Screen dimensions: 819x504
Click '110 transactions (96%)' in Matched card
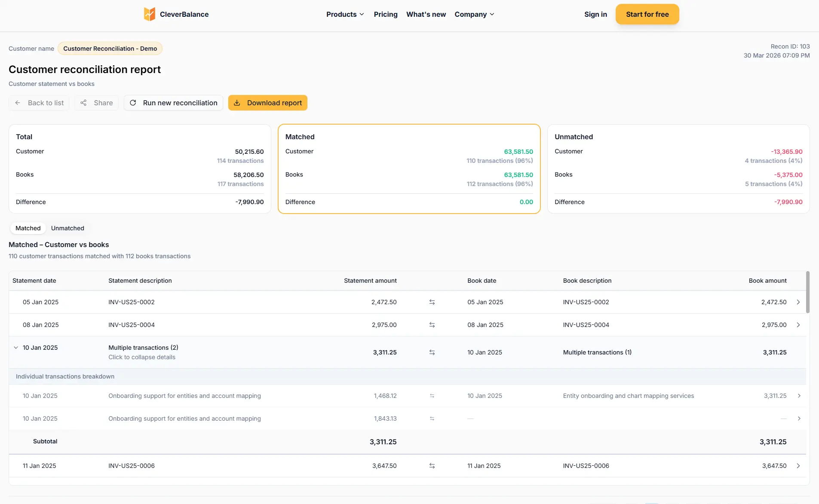pos(500,161)
